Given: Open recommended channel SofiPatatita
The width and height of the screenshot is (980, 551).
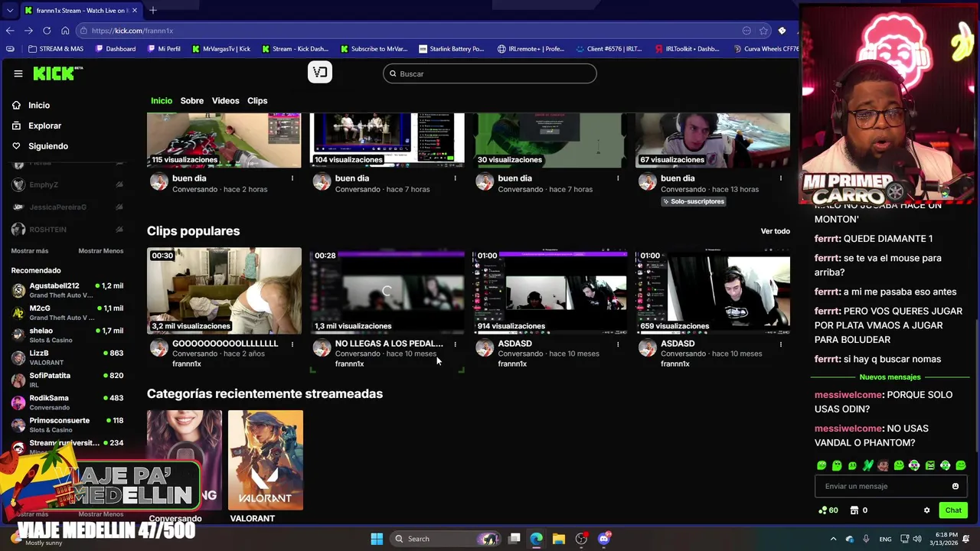Looking at the screenshot, I should pyautogui.click(x=67, y=380).
